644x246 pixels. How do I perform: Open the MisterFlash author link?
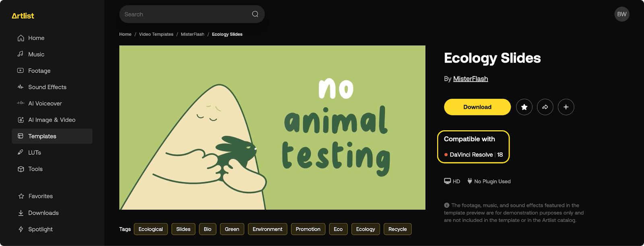point(470,79)
